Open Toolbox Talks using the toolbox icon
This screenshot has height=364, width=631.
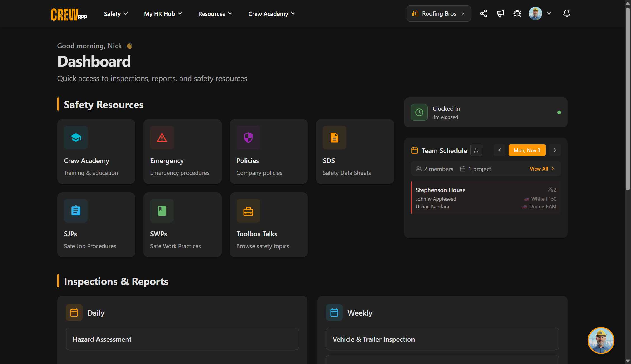[248, 211]
